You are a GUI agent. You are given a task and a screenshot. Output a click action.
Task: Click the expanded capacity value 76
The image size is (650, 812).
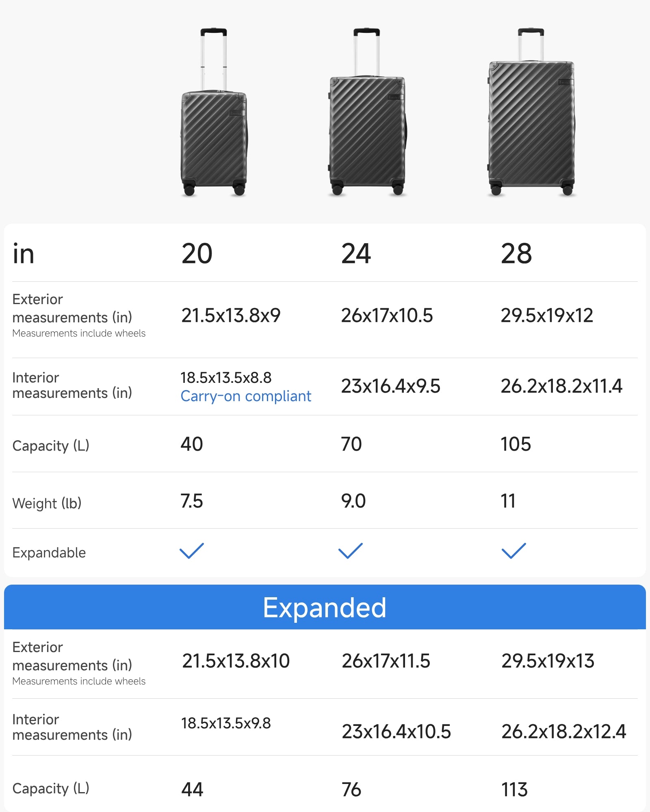(x=351, y=790)
